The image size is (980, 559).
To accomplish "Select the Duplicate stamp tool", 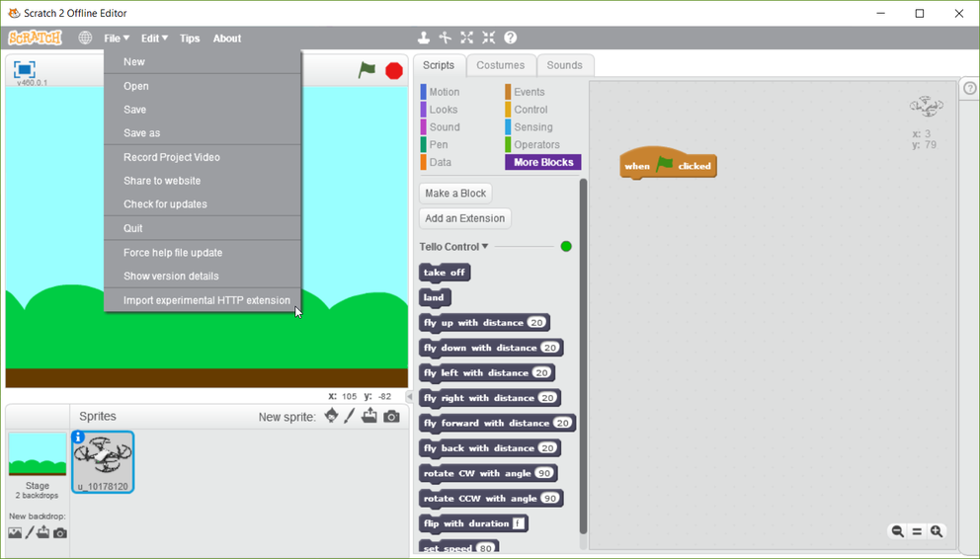I will coord(424,38).
